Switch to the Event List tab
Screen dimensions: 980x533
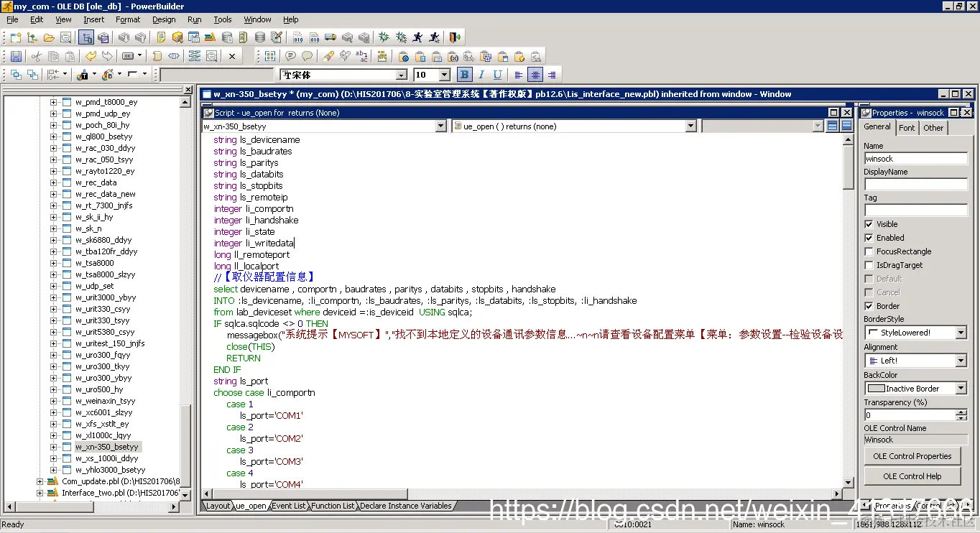tap(289, 506)
